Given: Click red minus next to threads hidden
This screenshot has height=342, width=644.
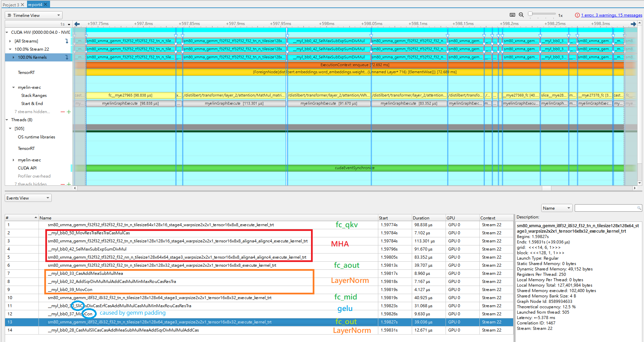Looking at the screenshot, I should pos(63,184).
